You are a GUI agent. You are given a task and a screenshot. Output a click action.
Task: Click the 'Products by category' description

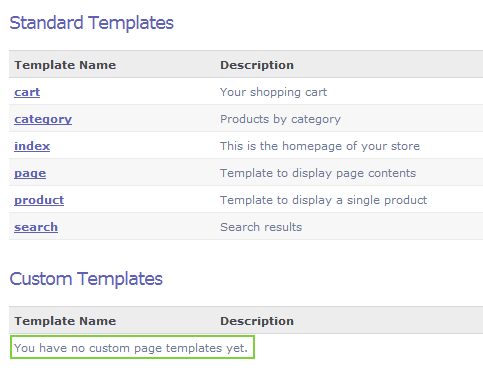tap(280, 119)
